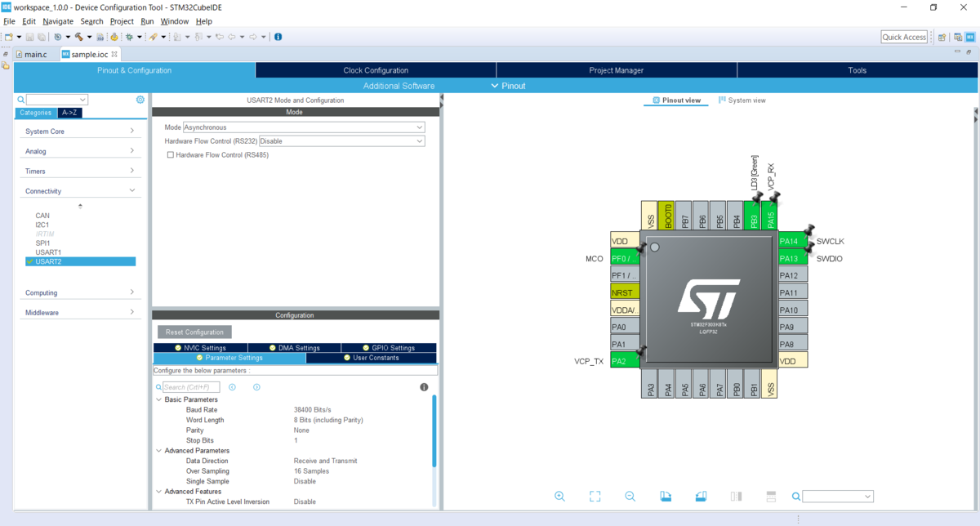Open the DMA Settings tab
The image size is (980, 526).
tap(295, 348)
